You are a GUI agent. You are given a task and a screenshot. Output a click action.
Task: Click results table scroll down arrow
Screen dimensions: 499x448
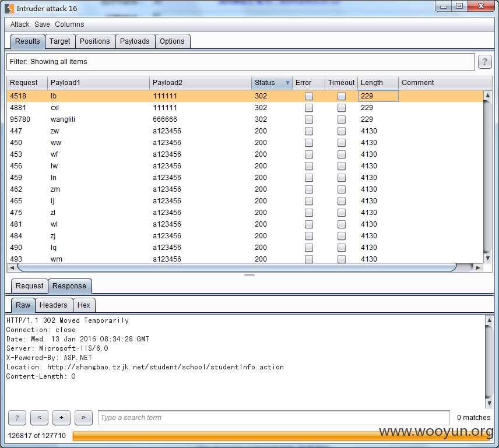pyautogui.click(x=487, y=258)
